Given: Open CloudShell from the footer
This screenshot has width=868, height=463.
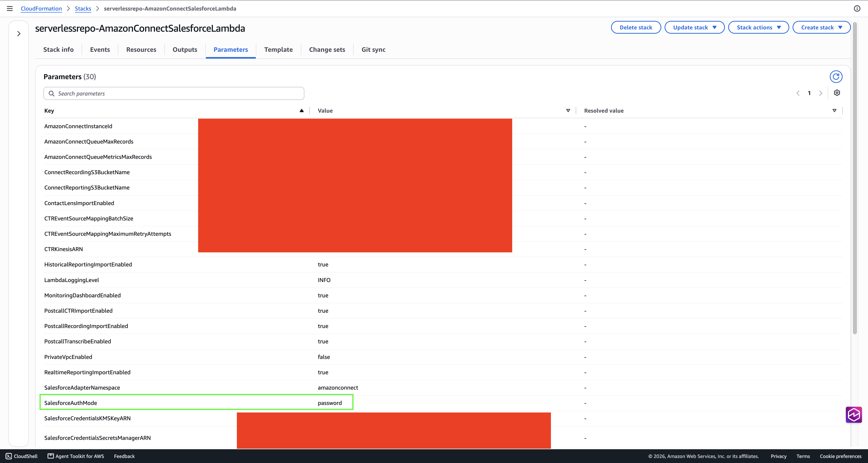Looking at the screenshot, I should tap(22, 456).
